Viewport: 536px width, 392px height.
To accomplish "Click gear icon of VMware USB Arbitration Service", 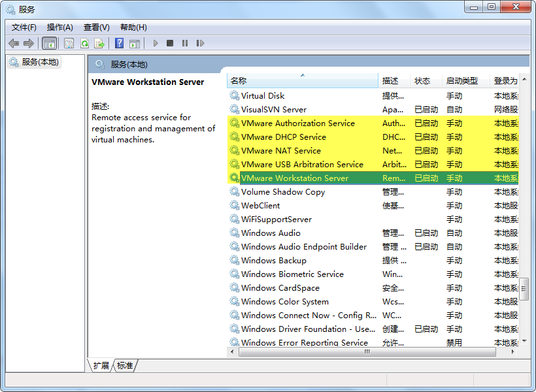I will 234,164.
